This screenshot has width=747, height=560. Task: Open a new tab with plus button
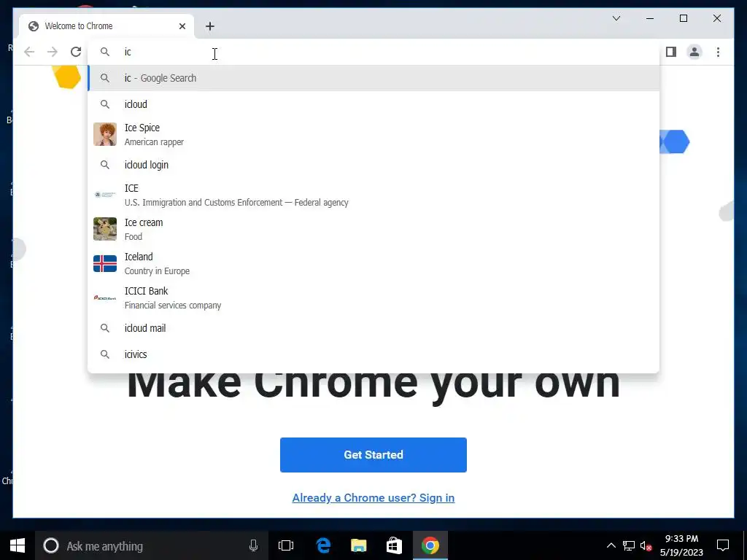click(x=210, y=26)
